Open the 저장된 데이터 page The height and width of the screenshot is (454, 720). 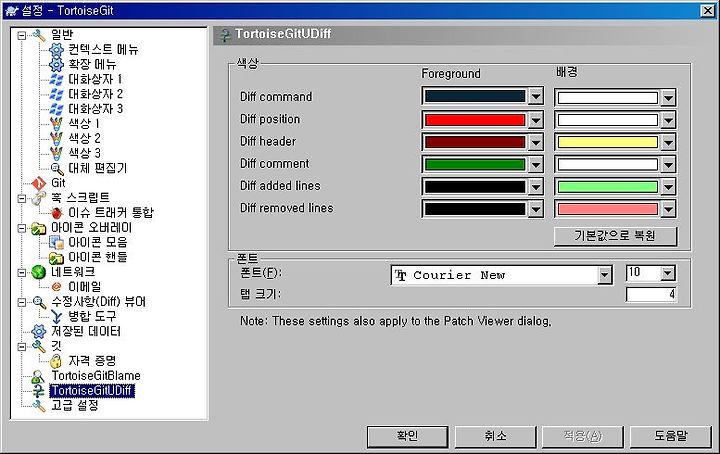click(86, 331)
